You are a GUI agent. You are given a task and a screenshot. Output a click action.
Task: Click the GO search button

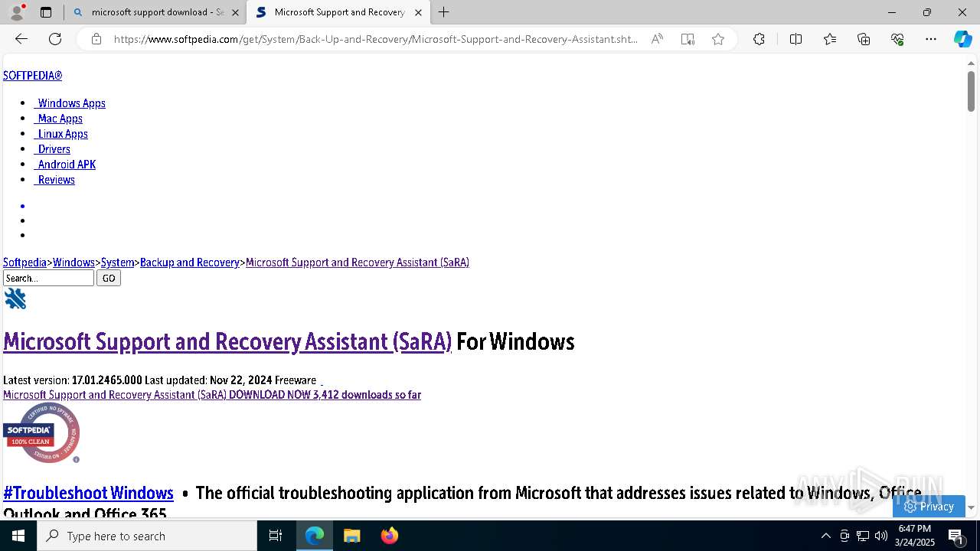[x=109, y=279]
